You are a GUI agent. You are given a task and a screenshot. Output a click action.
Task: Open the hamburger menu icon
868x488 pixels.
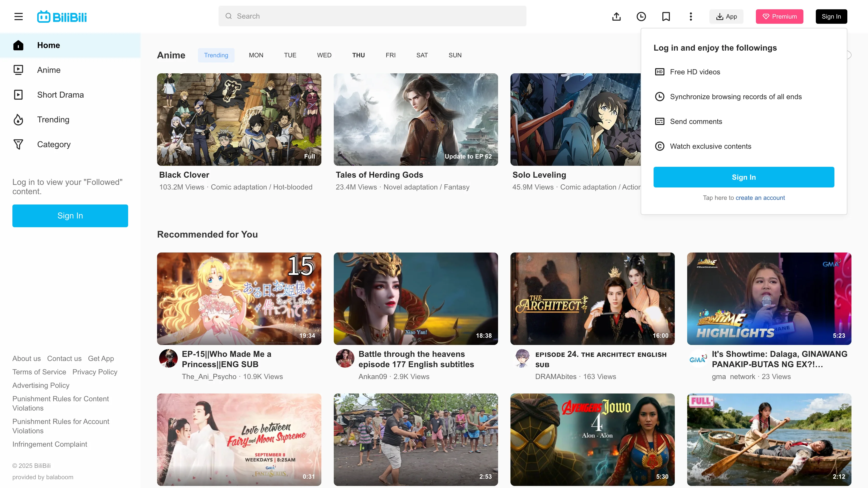coord(19,17)
